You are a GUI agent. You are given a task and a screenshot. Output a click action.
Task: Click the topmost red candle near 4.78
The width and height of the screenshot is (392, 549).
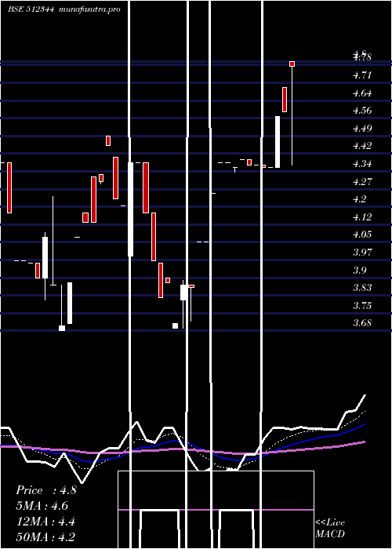click(x=292, y=64)
